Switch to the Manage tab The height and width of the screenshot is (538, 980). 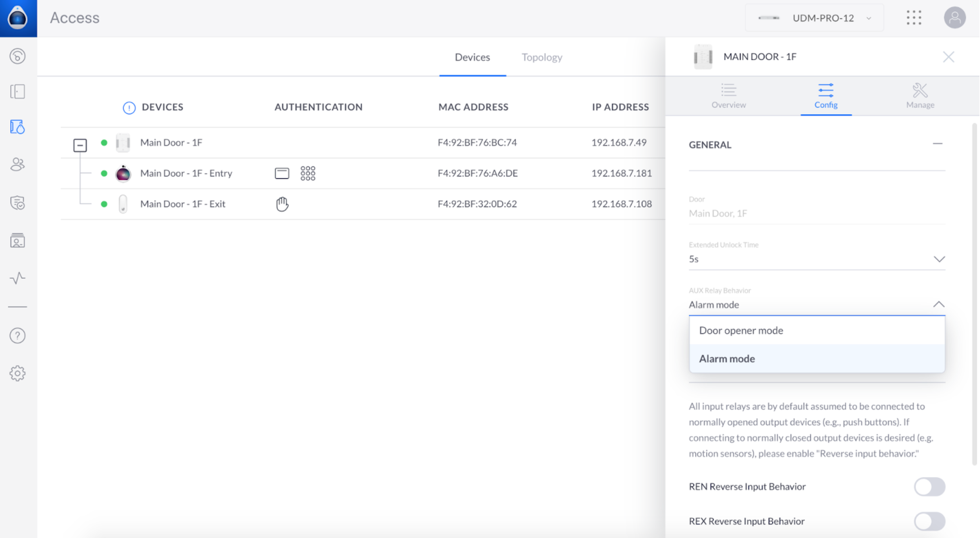[920, 96]
